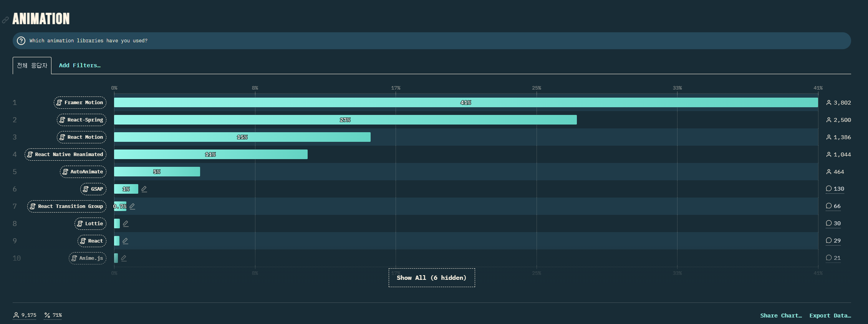Viewport: 868px width, 324px height.
Task: Click the question mark help icon
Action: pyautogui.click(x=21, y=41)
